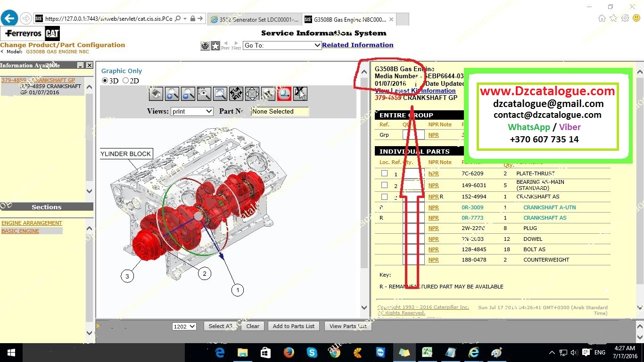Click quantity field for 7C-6209 row
Image resolution: width=644 pixels, height=362 pixels.
[413, 173]
